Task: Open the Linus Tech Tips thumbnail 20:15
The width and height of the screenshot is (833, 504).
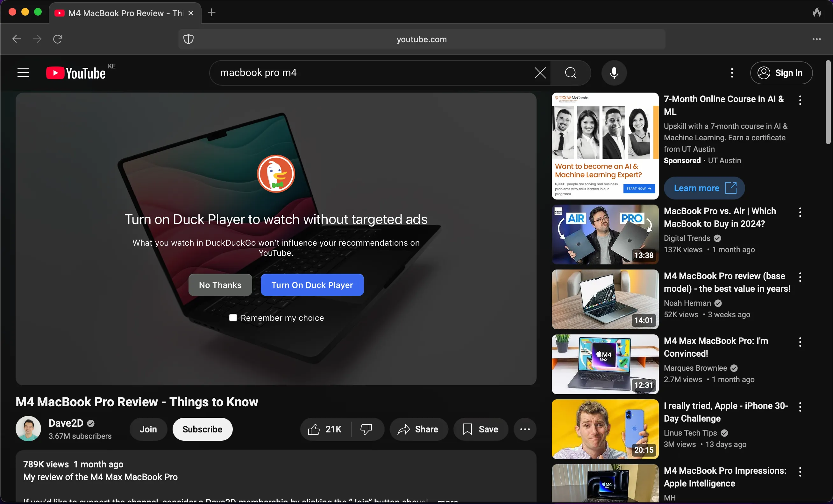Action: tap(605, 429)
